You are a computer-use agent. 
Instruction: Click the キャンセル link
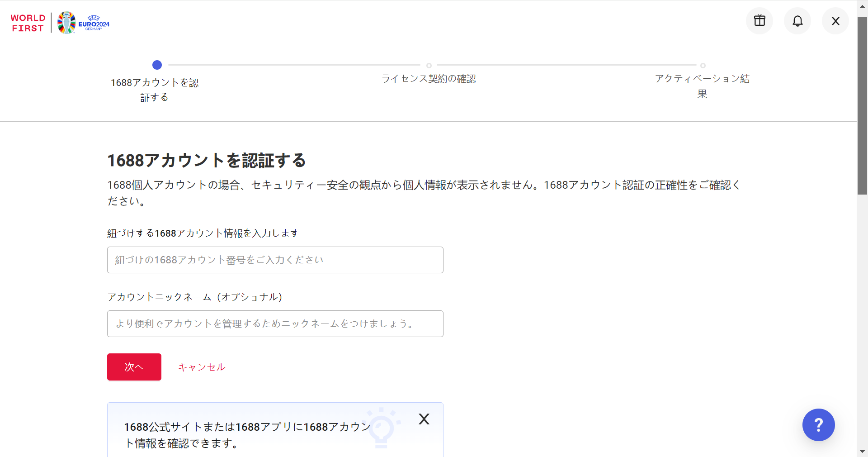tap(201, 367)
